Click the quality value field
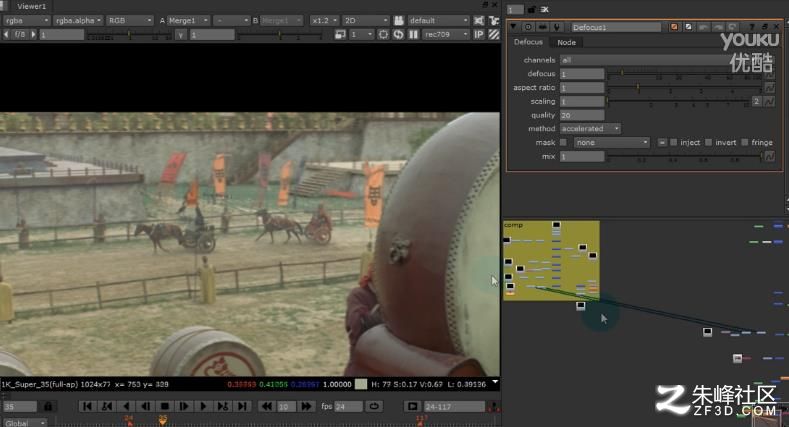Screen dimensions: 789x427 coord(582,115)
